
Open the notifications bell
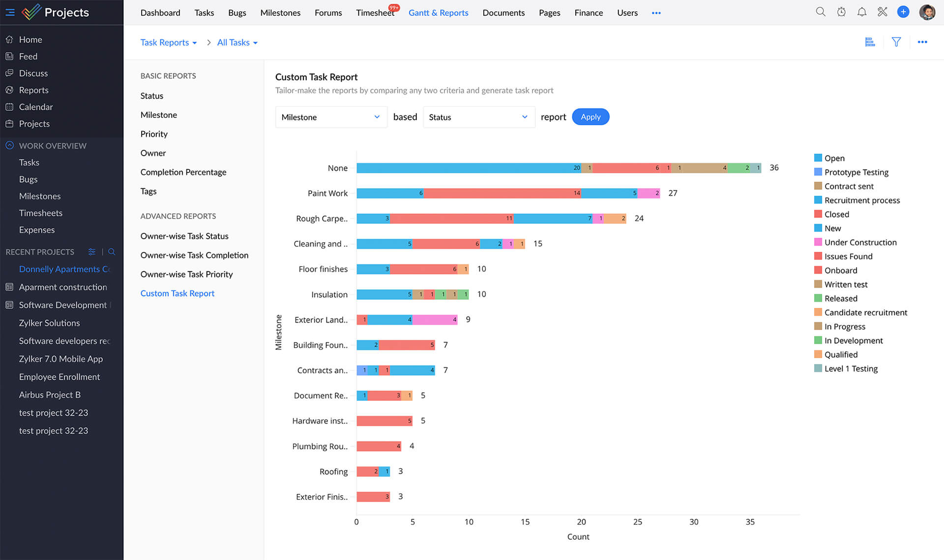pyautogui.click(x=862, y=12)
